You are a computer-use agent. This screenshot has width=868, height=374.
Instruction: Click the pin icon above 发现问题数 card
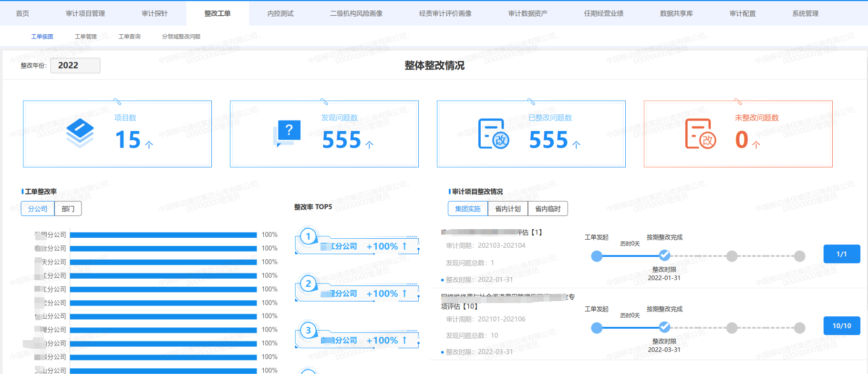324,101
